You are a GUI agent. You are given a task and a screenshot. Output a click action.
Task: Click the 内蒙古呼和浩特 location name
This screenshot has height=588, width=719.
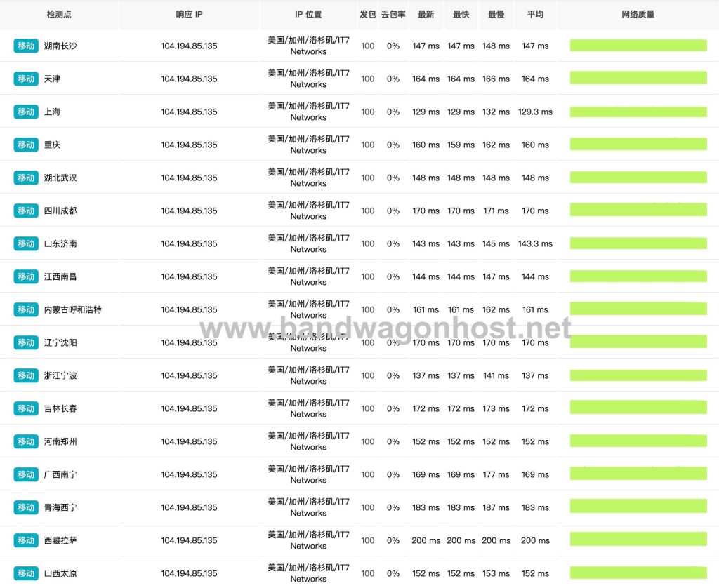point(72,309)
